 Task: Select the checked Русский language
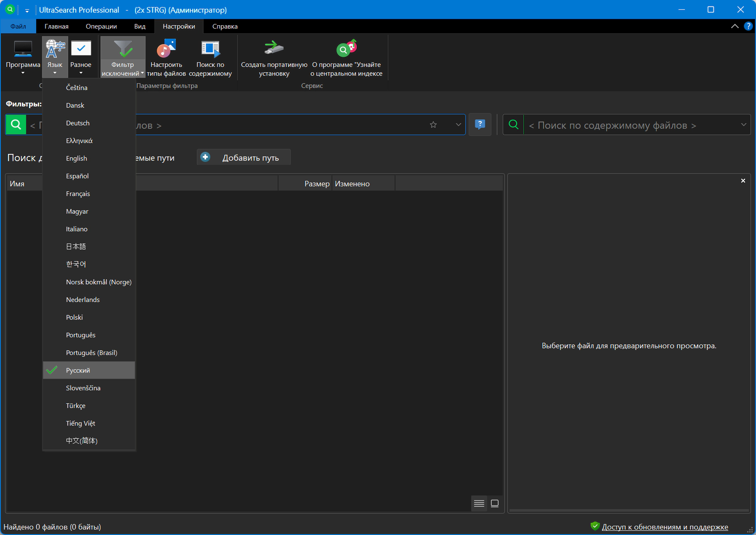[89, 370]
